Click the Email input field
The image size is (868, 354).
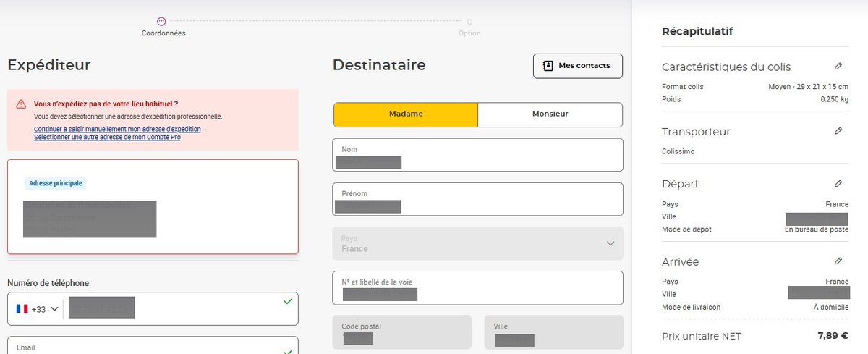pyautogui.click(x=153, y=345)
